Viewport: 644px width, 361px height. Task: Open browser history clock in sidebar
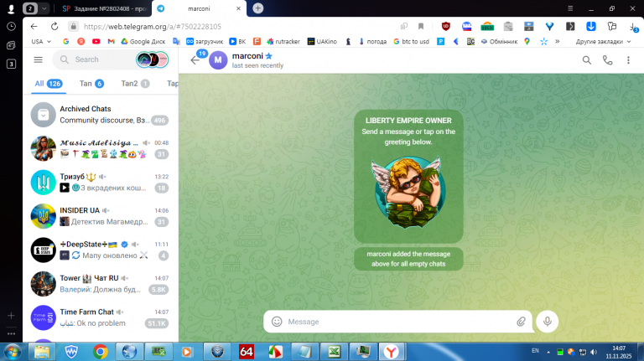11,26
